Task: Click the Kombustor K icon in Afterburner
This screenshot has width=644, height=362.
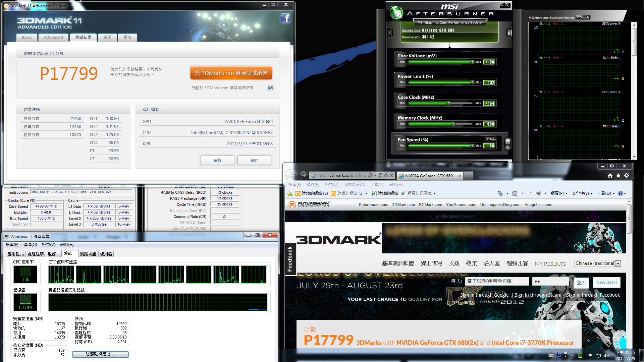Action: point(390,33)
